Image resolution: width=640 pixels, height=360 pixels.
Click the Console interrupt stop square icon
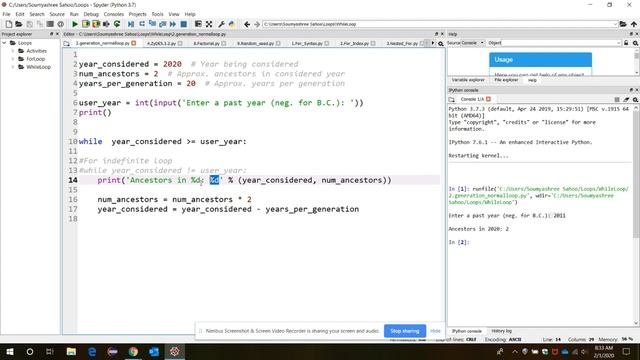[617, 100]
